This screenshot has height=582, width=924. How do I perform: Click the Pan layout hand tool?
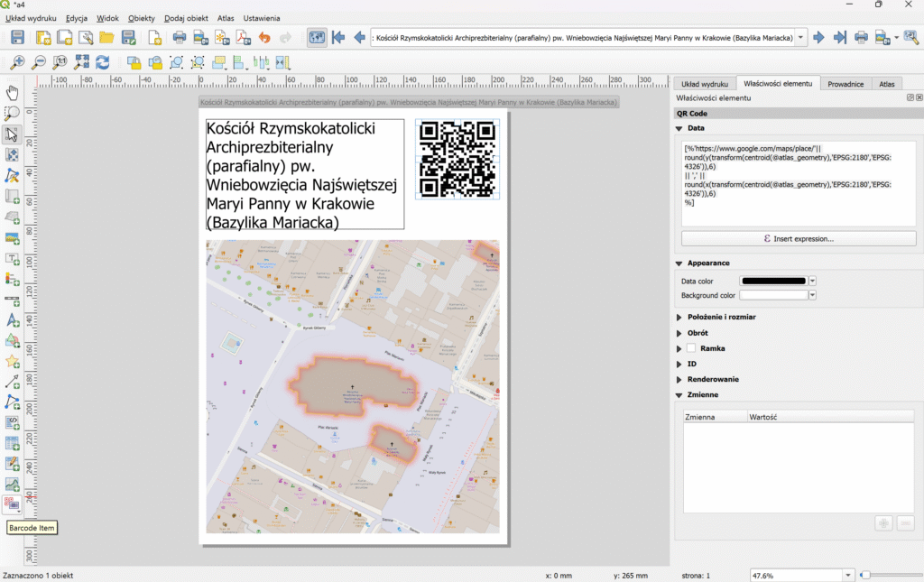click(x=13, y=92)
